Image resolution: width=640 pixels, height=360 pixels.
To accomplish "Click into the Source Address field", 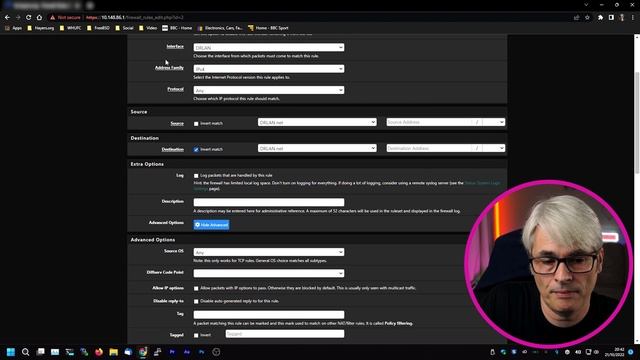I will click(x=429, y=122).
